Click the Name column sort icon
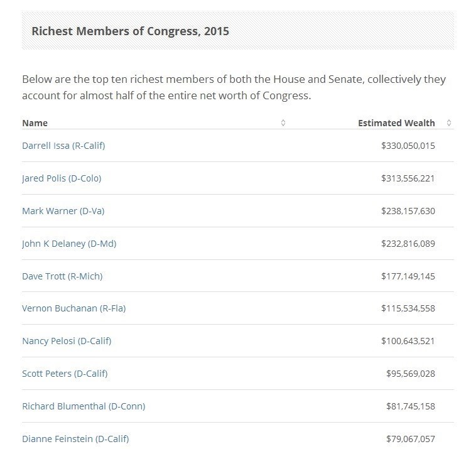Viewport: 476px width, 449px height. (x=283, y=123)
